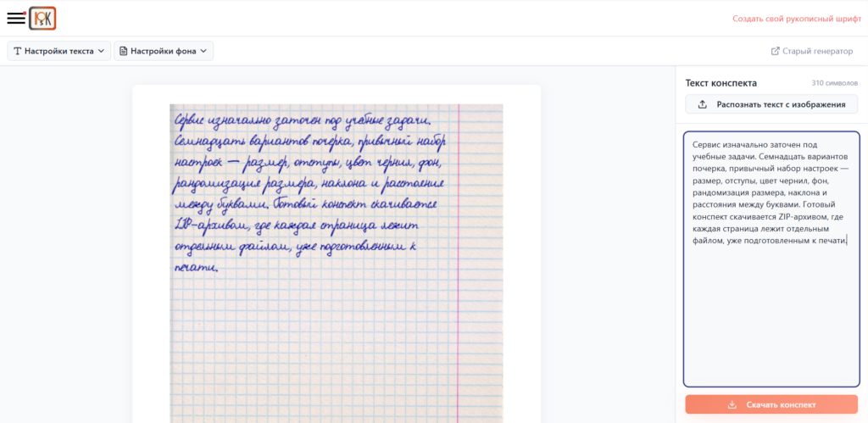Expand the Настройки текста chevron
868x423 pixels.
tap(101, 52)
